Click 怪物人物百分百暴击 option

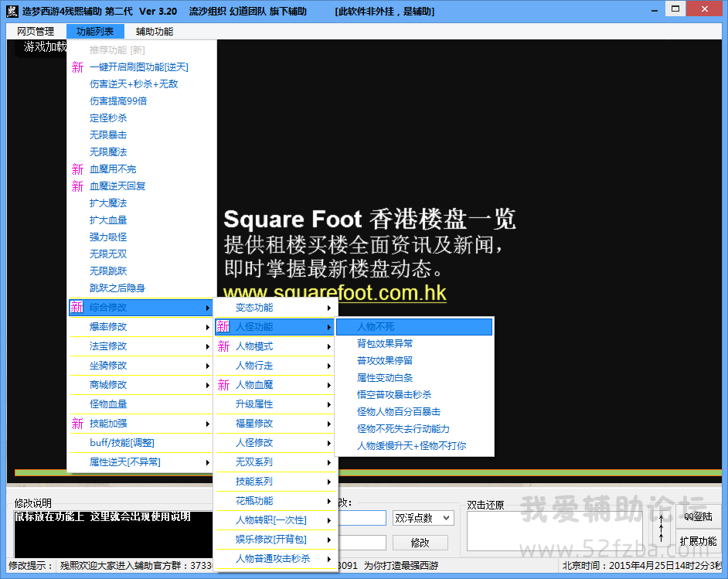414,412
